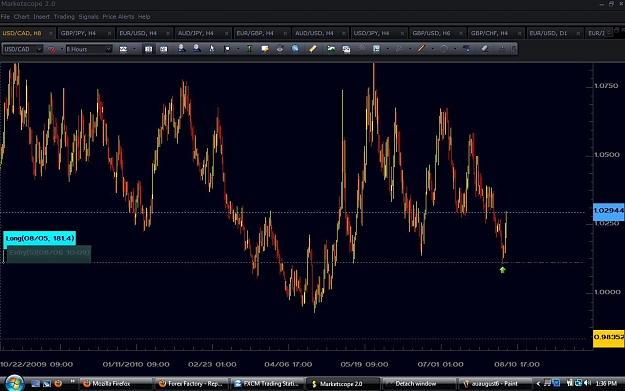The height and width of the screenshot is (391, 625).
Task: Open the Chart menu
Action: (x=21, y=17)
